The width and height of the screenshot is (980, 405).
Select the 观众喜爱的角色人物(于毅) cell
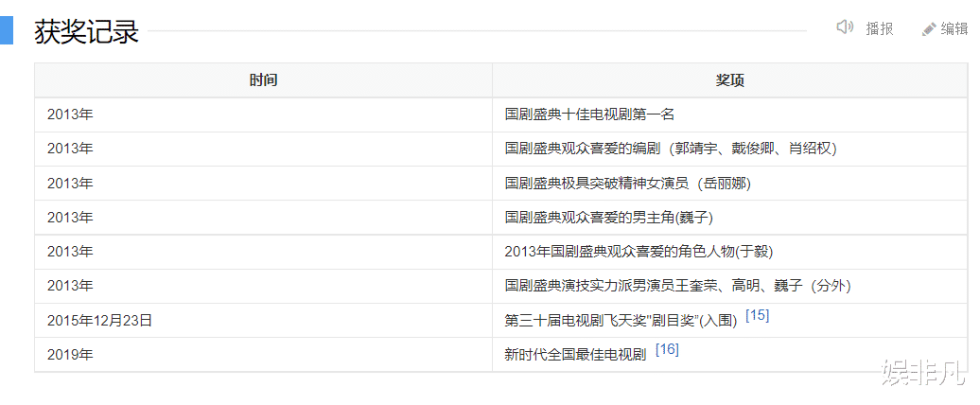click(x=730, y=252)
